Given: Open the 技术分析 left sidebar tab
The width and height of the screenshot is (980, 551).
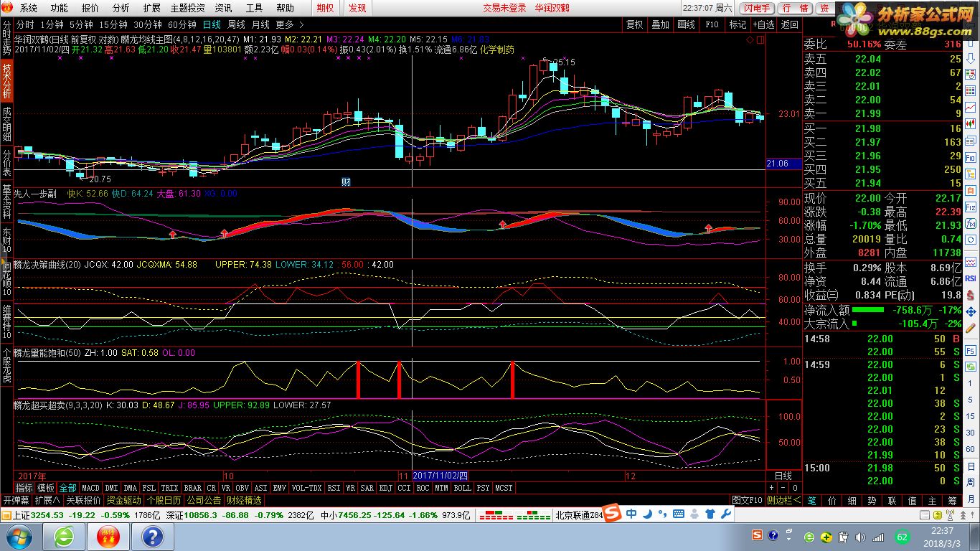Looking at the screenshot, I should pyautogui.click(x=6, y=81).
